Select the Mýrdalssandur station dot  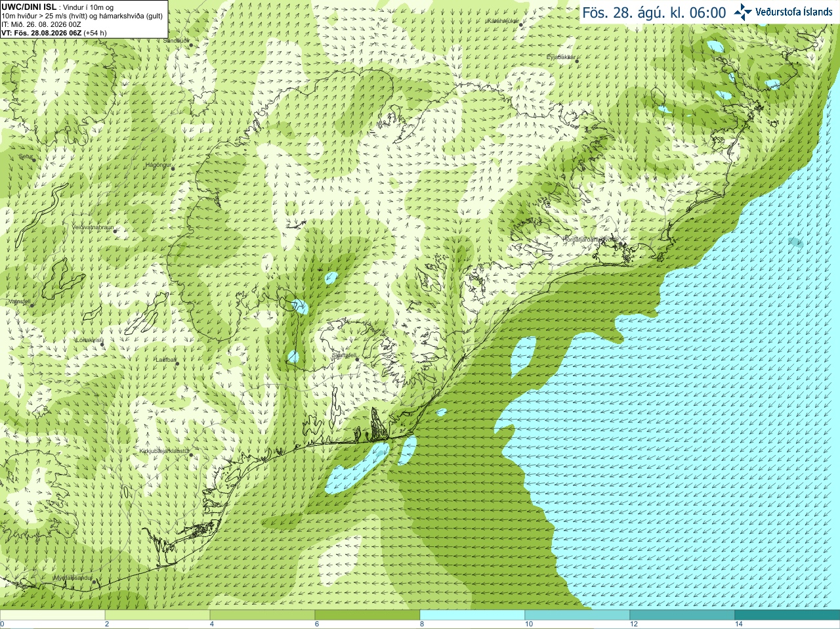pos(94,582)
